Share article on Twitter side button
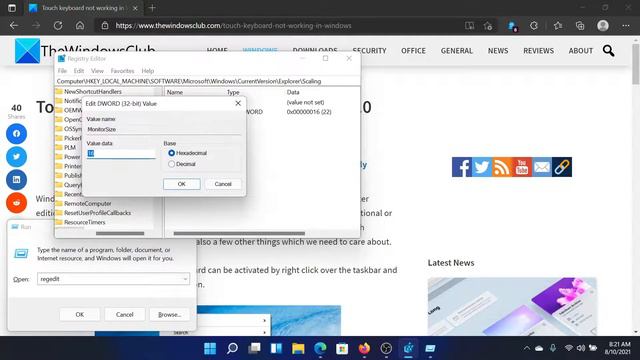Viewport: 640px width, 360px height. click(16, 157)
